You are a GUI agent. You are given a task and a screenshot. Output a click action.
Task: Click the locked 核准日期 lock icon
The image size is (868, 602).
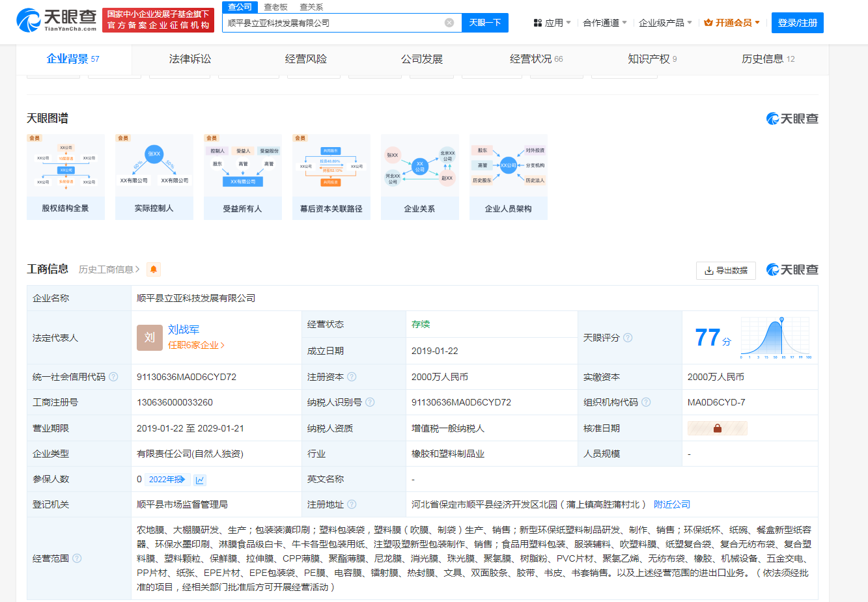718,428
